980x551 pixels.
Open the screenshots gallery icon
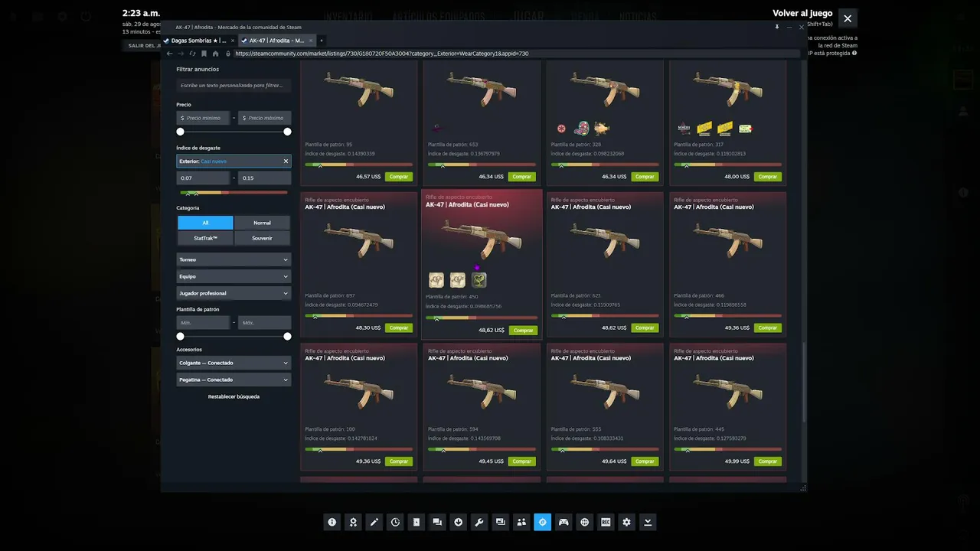point(501,522)
